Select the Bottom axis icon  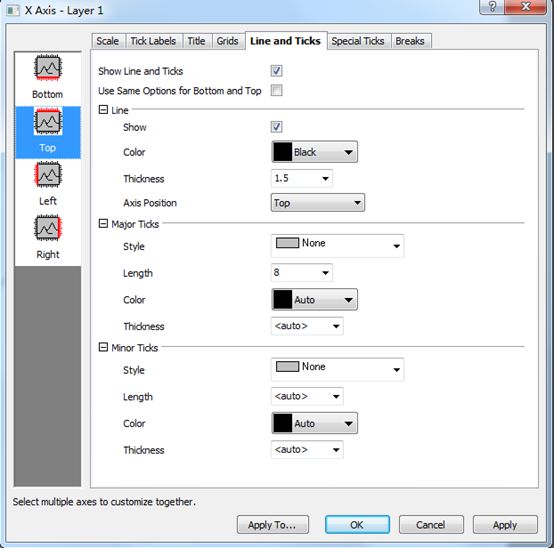(48, 67)
